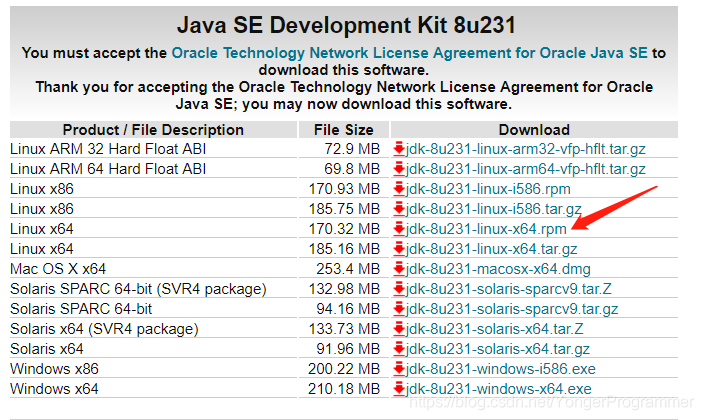This screenshot has height=420, width=704.
Task: Click the 253.4 MB file size cell
Action: (348, 269)
